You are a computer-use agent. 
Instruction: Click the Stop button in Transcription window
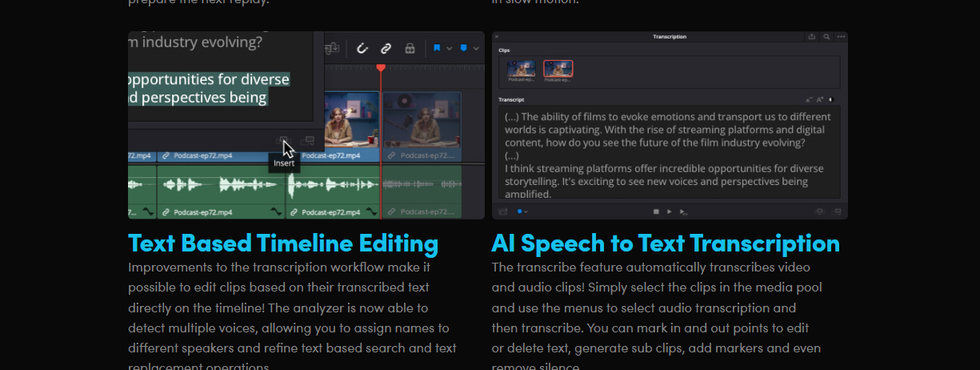tap(656, 211)
